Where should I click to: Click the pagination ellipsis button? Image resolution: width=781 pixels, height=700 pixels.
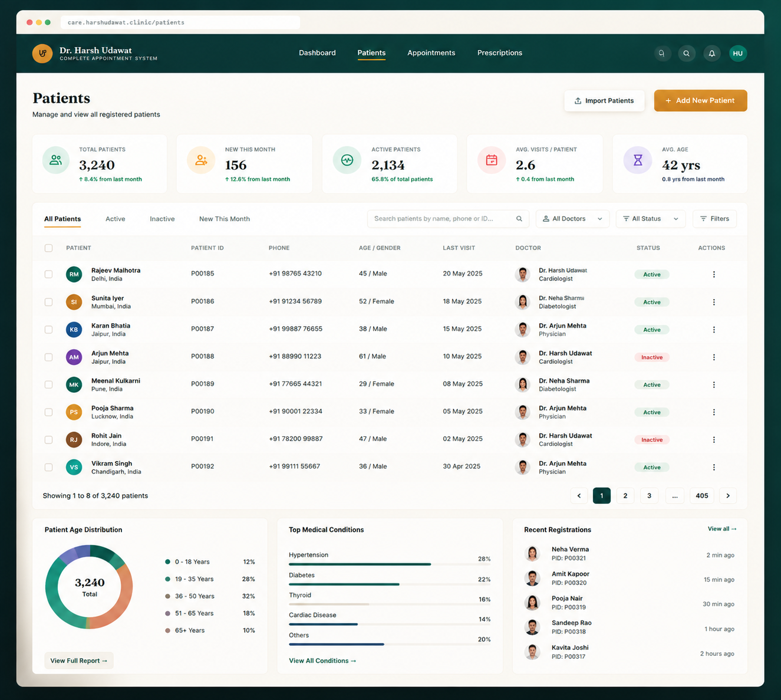coord(675,496)
